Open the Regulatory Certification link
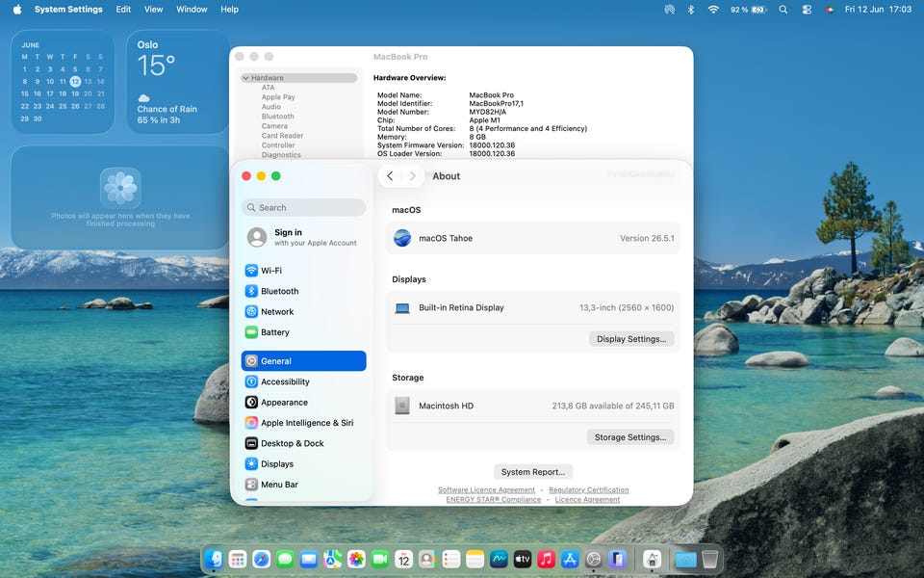924x578 pixels. click(x=588, y=490)
